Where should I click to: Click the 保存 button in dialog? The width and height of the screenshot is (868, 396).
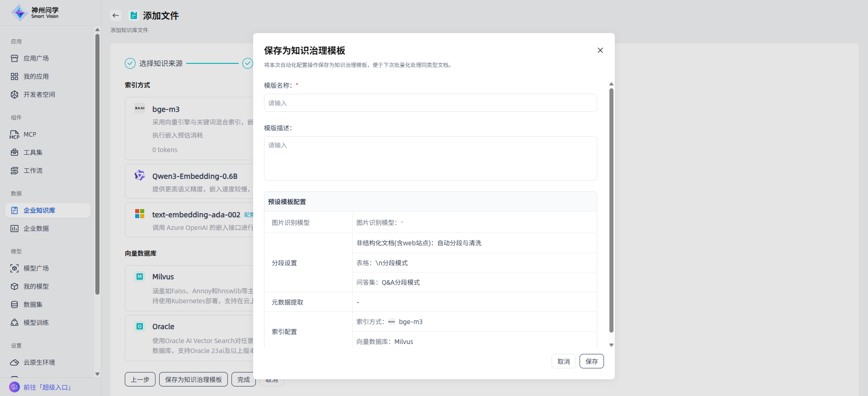591,361
